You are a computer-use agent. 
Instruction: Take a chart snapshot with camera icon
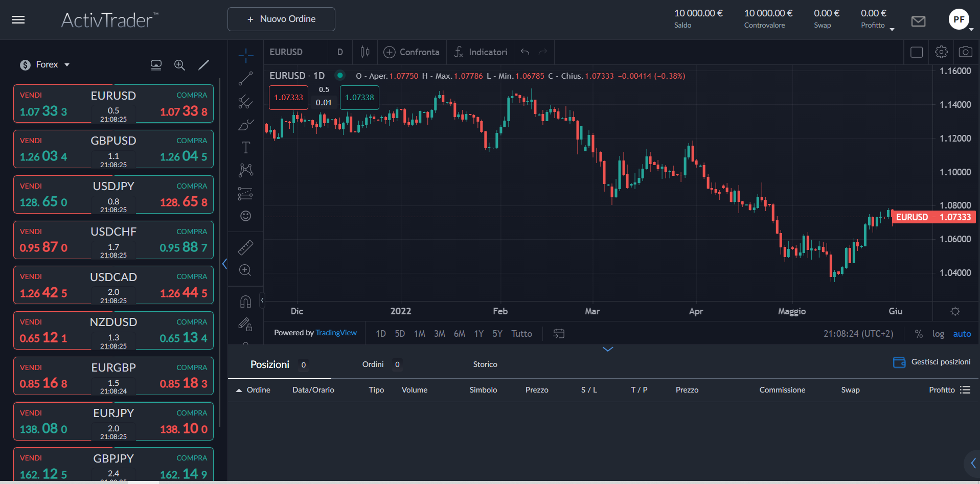965,52
